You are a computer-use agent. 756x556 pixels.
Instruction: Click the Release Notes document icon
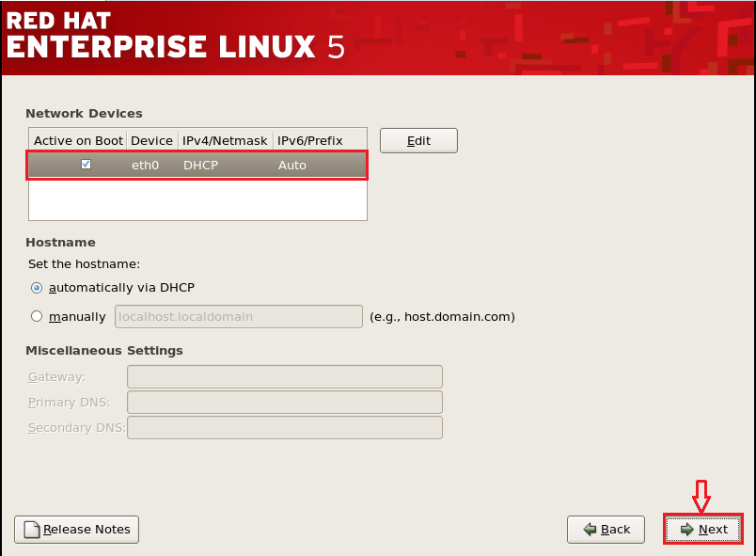pos(32,530)
